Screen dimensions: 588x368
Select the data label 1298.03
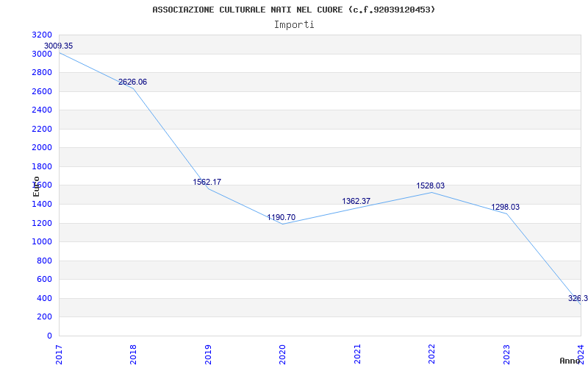point(506,207)
